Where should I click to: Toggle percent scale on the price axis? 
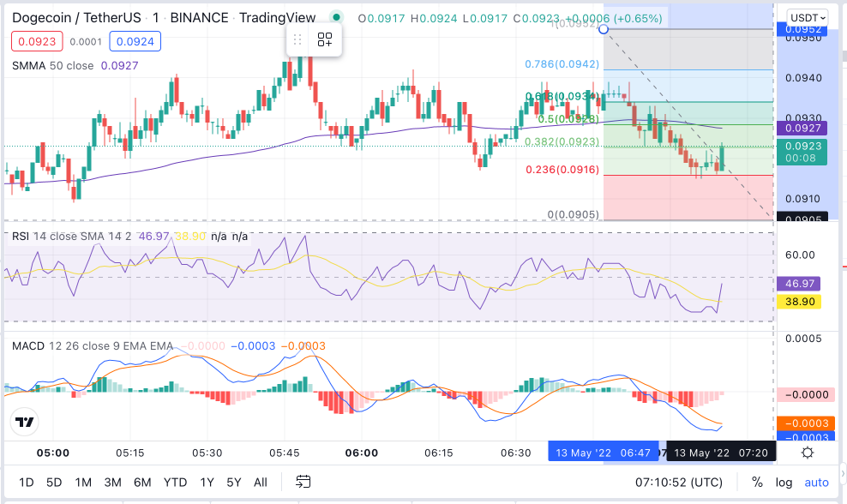757,483
